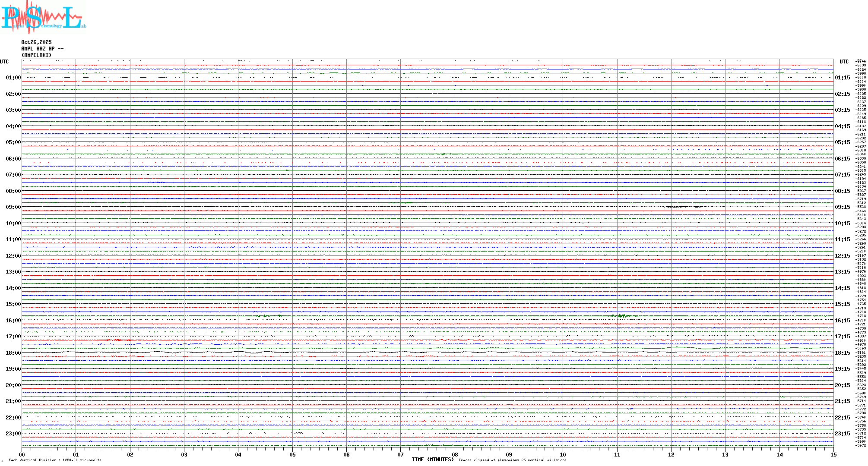Click the (AMPELAKI) station name text
Image resolution: width=868 pixels, height=466 pixels.
36,55
